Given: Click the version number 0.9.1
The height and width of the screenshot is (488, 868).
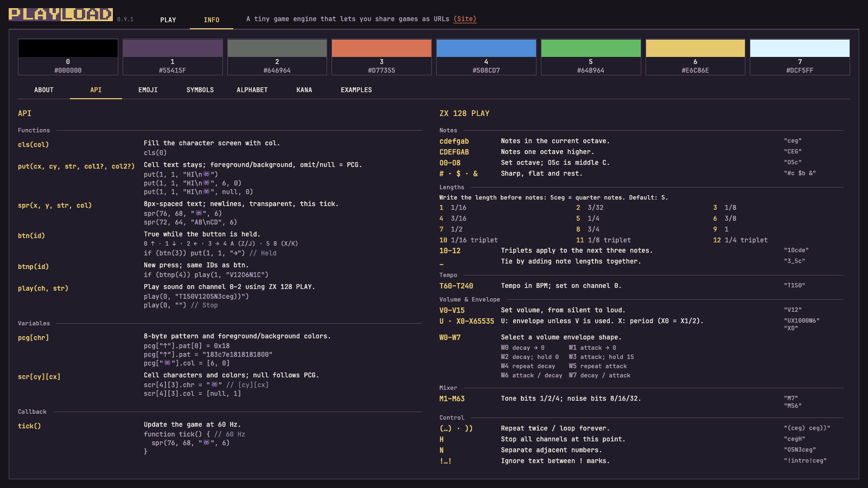Looking at the screenshot, I should coord(125,20).
